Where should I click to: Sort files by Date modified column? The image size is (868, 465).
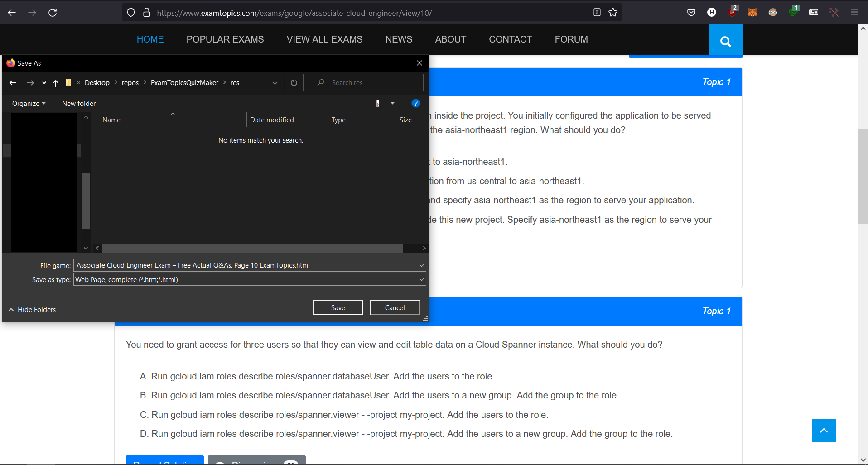[x=287, y=120]
